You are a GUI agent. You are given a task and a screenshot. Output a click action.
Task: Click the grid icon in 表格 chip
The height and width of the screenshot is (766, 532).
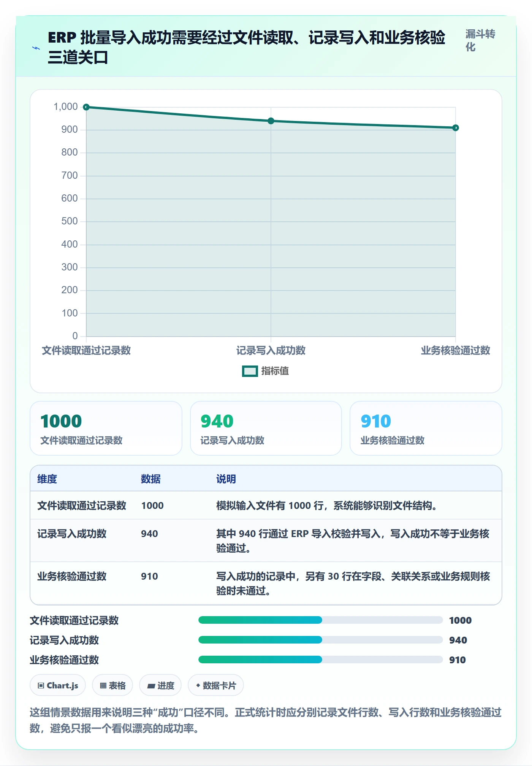coord(103,686)
